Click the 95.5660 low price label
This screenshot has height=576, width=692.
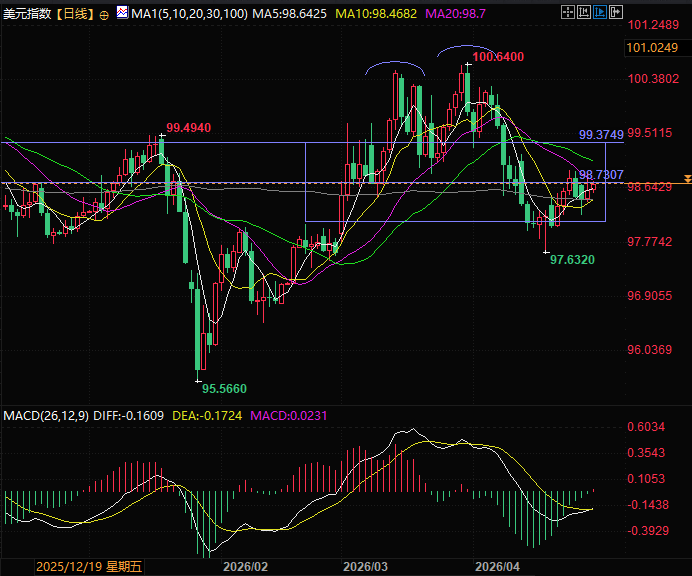(x=224, y=389)
